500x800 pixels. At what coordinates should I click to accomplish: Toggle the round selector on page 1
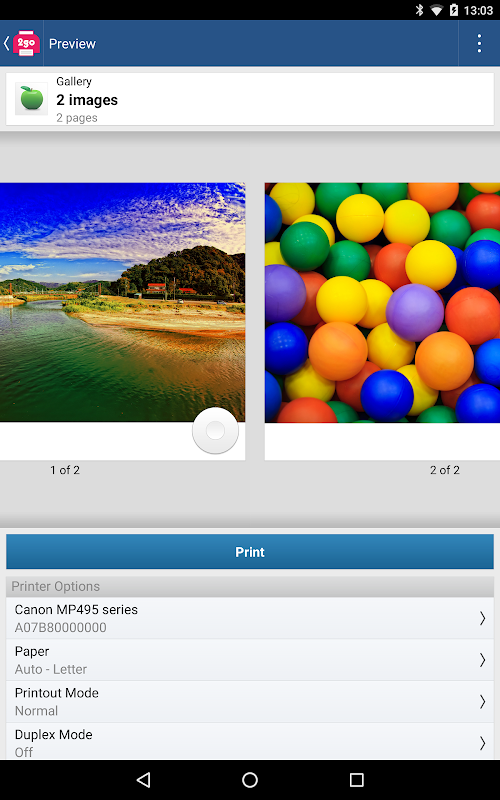(215, 431)
